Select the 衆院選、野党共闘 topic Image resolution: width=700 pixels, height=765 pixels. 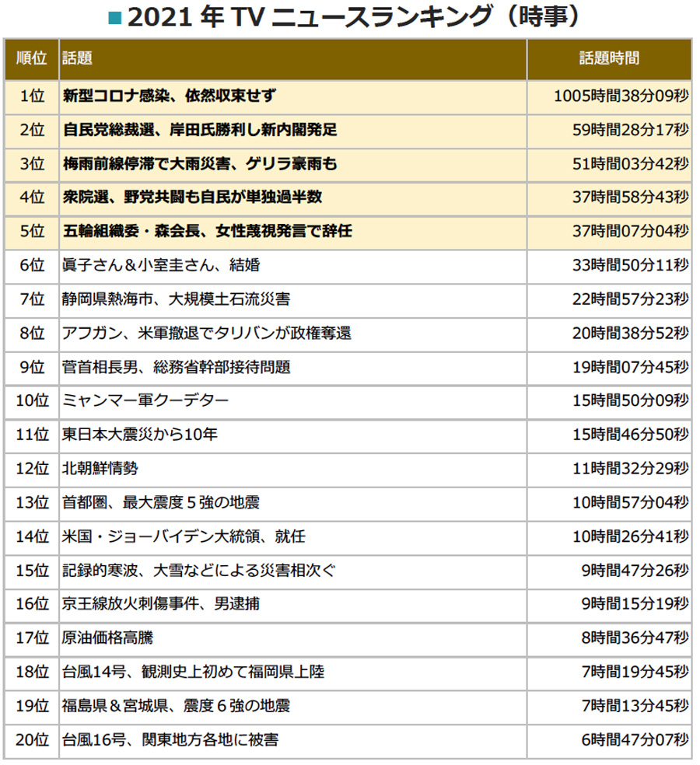click(192, 197)
